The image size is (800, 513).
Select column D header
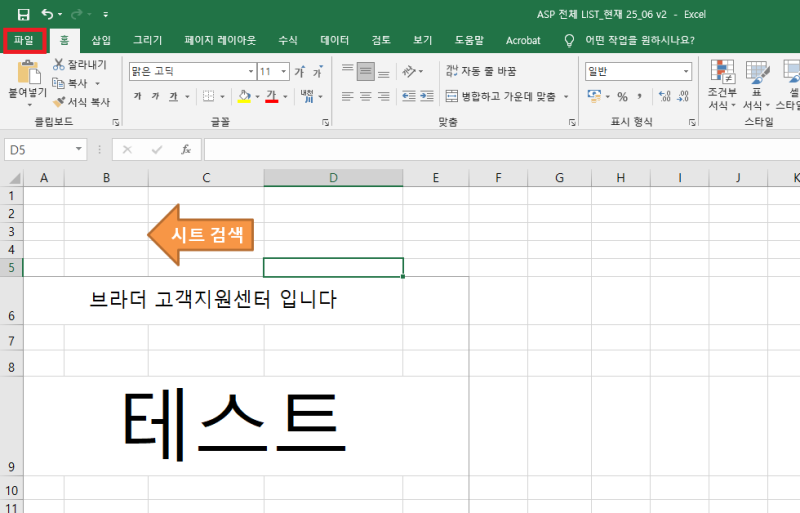coord(333,178)
